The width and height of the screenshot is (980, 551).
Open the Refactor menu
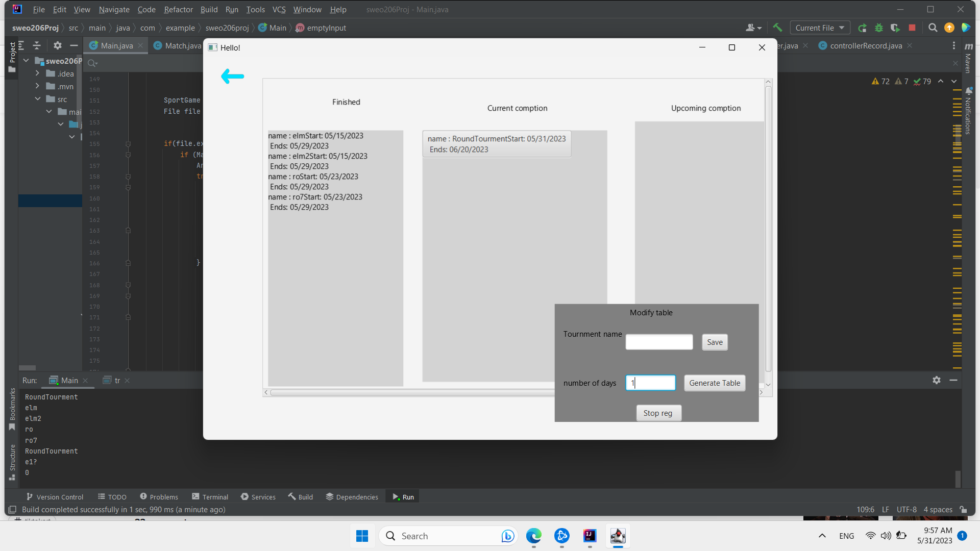(x=178, y=9)
